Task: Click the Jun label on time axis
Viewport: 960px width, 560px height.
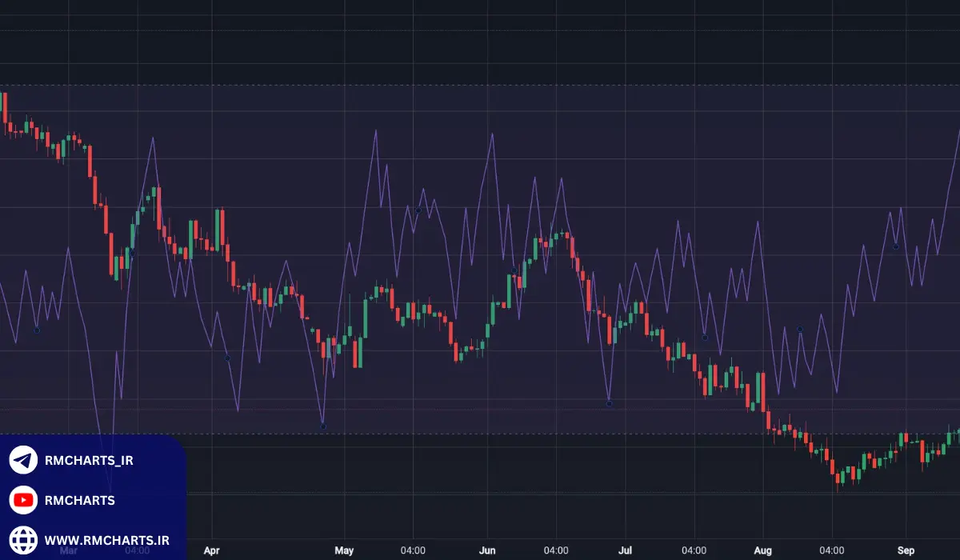Action: click(486, 550)
